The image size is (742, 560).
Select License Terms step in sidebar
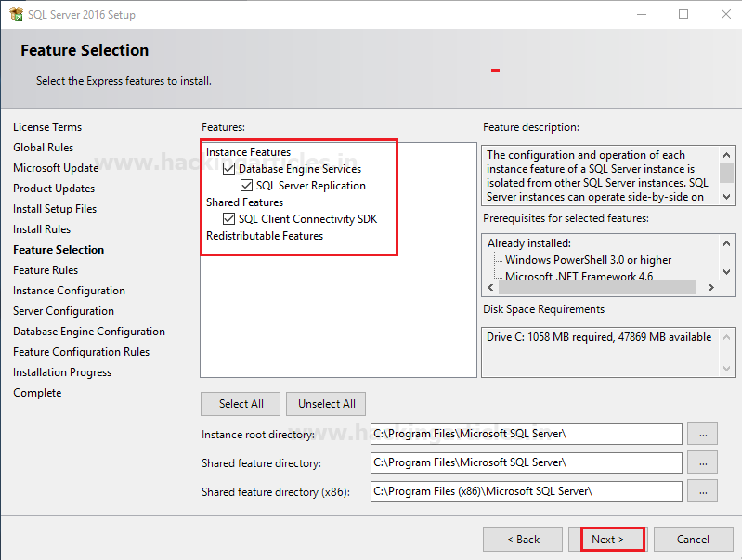[47, 127]
